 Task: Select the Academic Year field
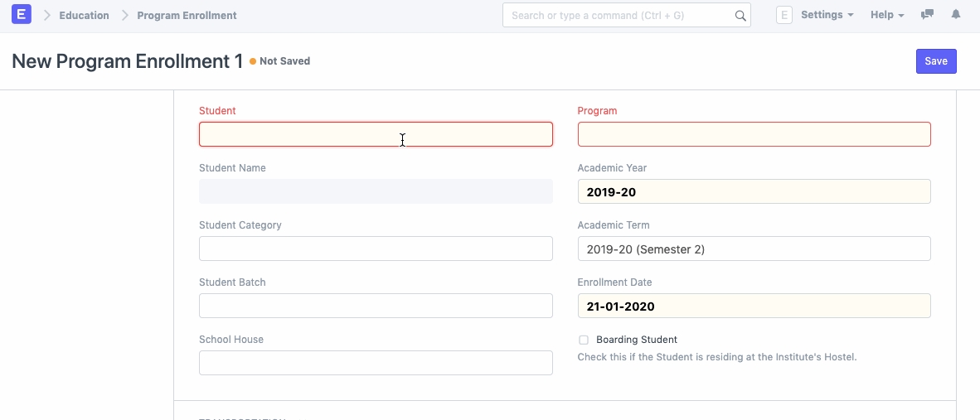click(x=754, y=191)
